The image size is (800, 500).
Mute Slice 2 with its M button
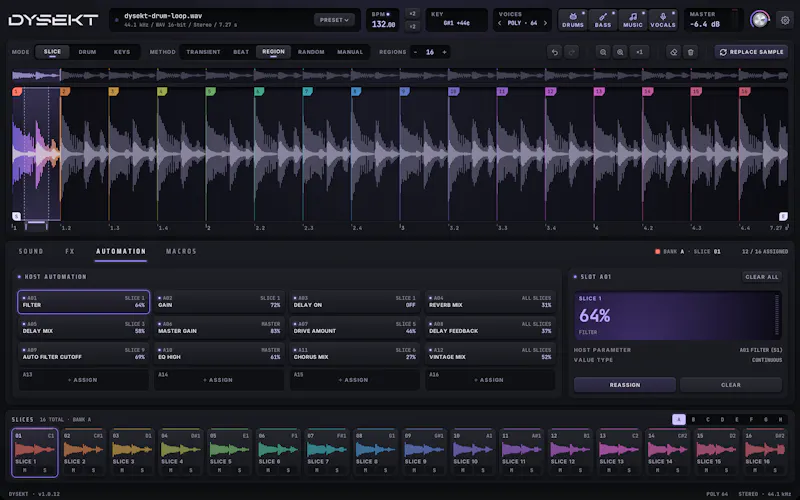pyautogui.click(x=73, y=470)
